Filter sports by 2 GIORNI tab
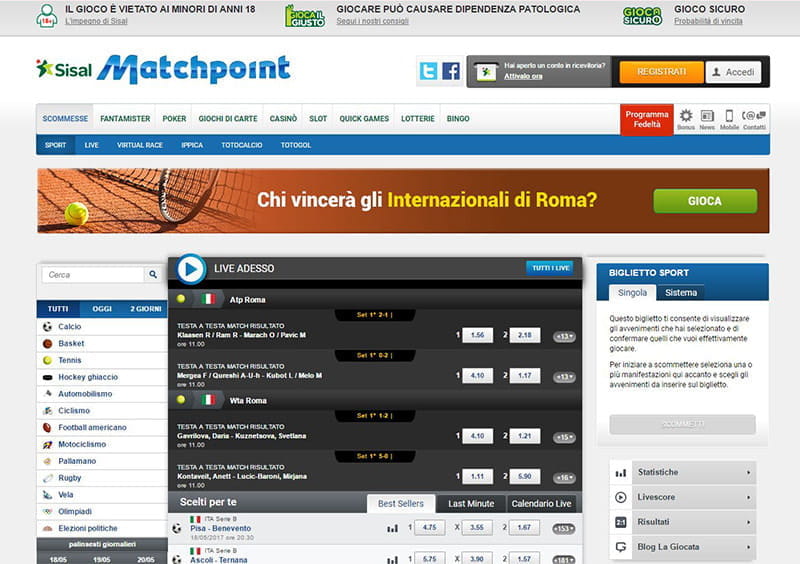Screen dimensions: 800x564 pos(146,309)
